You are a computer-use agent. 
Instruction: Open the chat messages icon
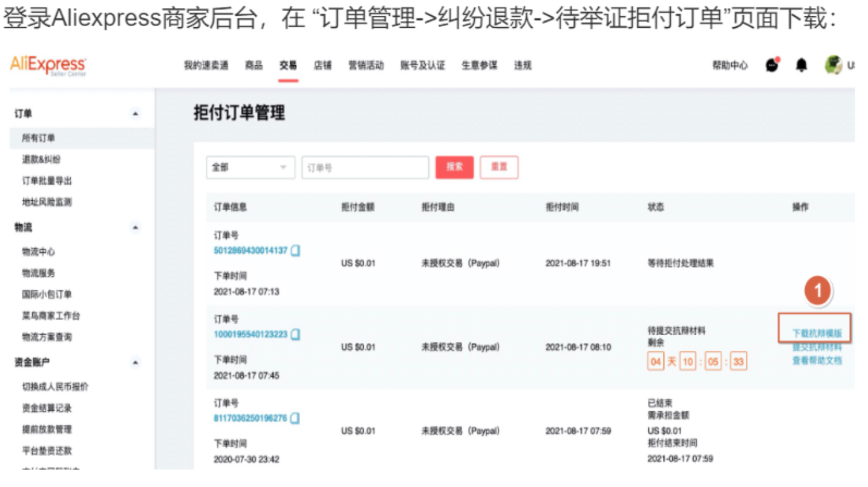[772, 65]
